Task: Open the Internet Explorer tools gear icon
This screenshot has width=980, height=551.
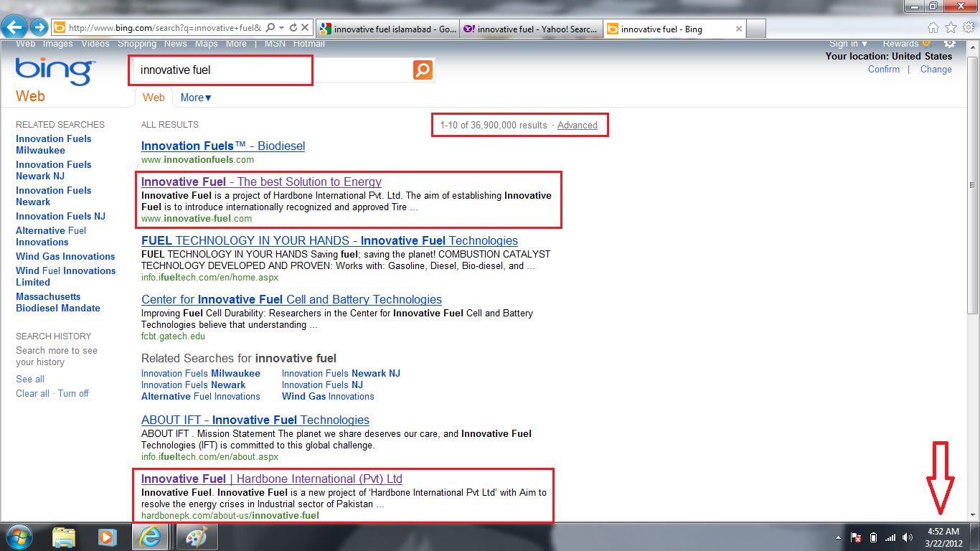Action: [x=968, y=28]
